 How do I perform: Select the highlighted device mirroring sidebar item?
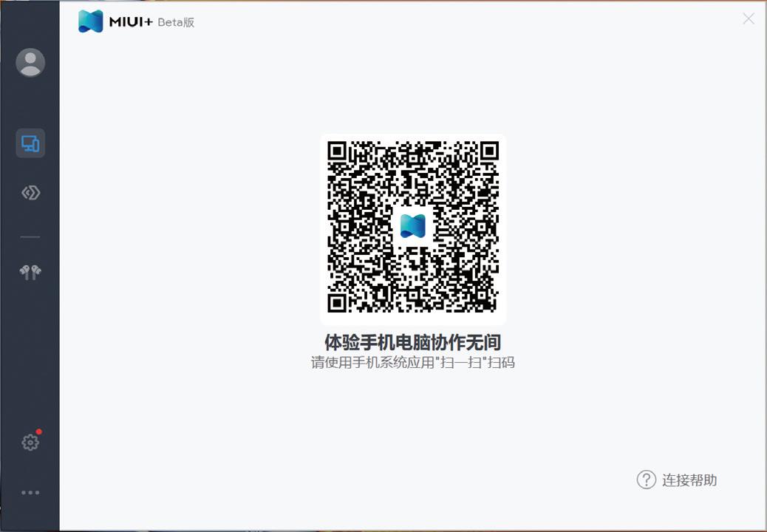click(30, 143)
